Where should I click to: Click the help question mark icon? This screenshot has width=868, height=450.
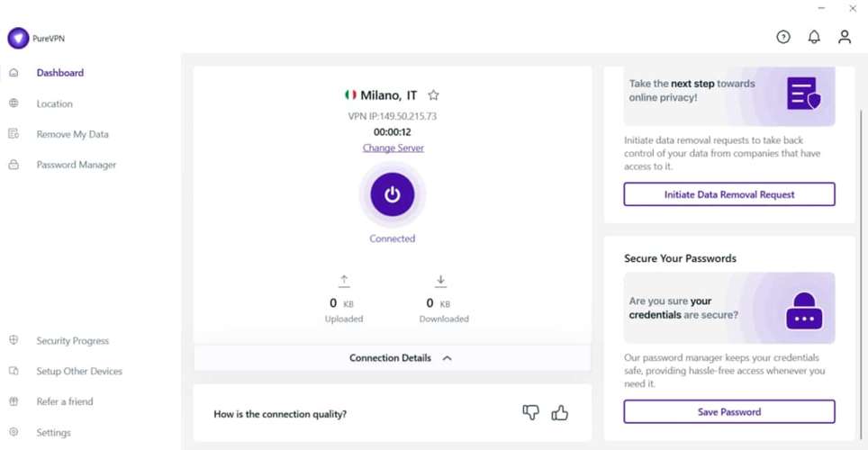point(783,37)
